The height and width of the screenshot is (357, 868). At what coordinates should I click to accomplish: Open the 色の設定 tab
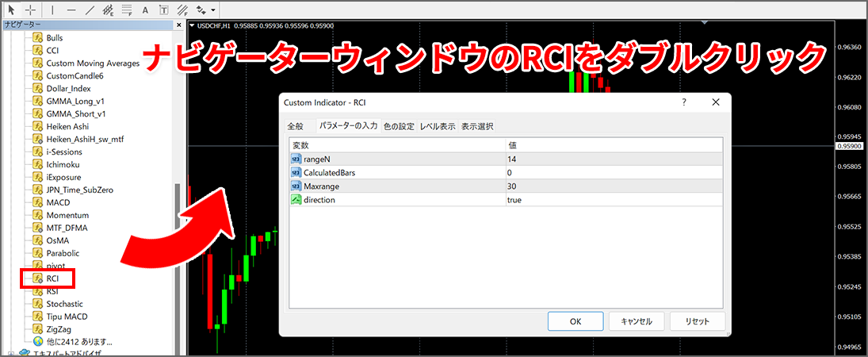399,126
